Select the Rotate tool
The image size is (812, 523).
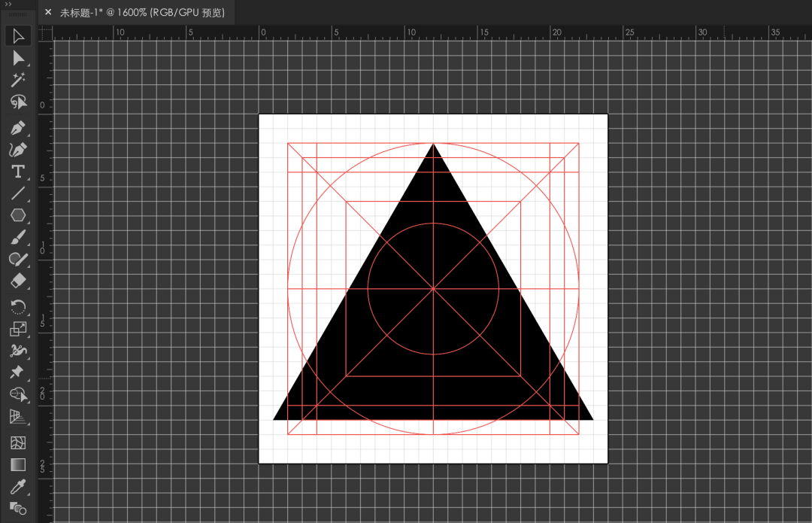[17, 307]
